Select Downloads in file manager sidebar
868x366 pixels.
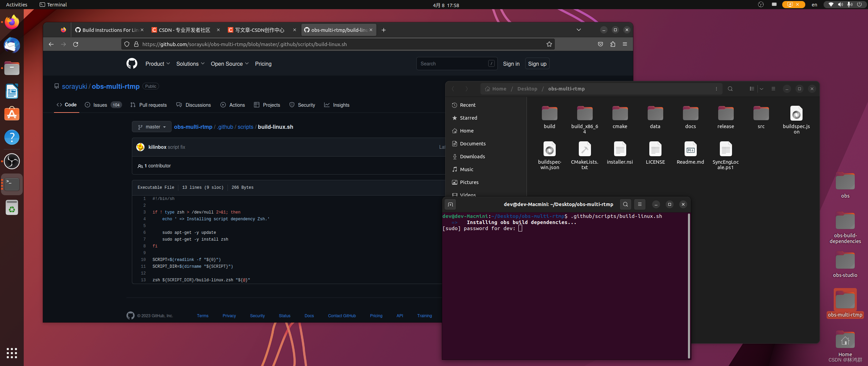(x=486, y=157)
